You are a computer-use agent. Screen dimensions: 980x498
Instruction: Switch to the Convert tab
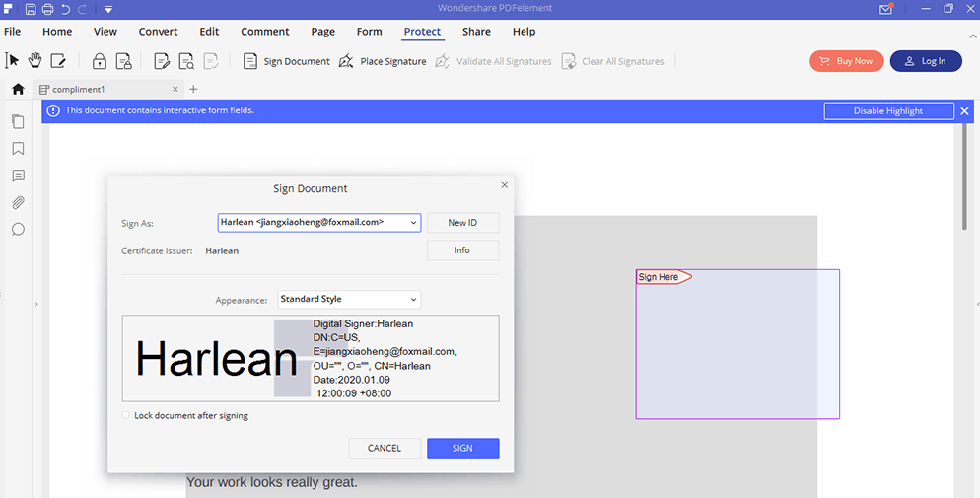(158, 32)
